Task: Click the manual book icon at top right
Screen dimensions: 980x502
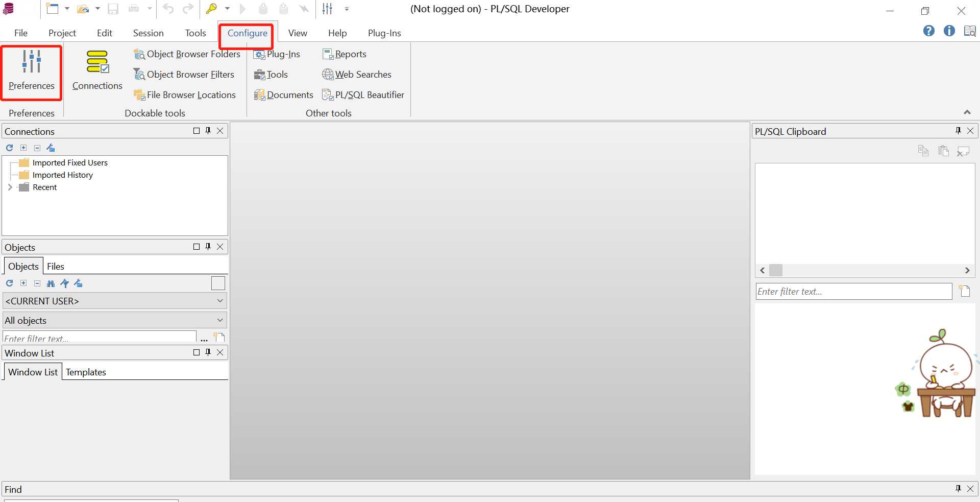Action: coord(970,31)
